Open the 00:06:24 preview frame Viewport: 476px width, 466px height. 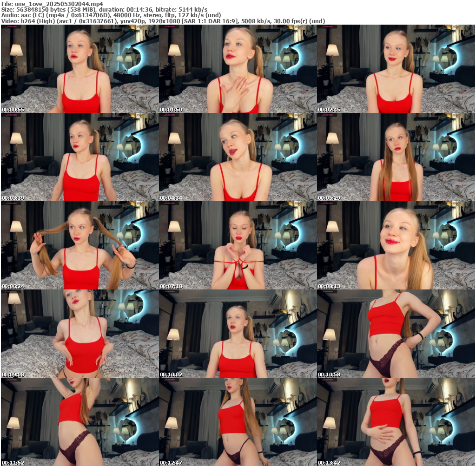(80, 245)
